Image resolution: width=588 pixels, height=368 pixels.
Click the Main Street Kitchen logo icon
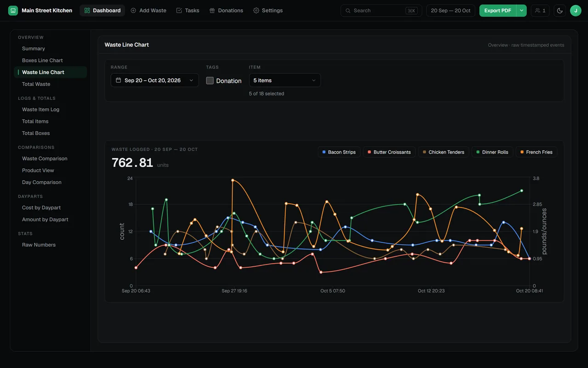tap(13, 11)
